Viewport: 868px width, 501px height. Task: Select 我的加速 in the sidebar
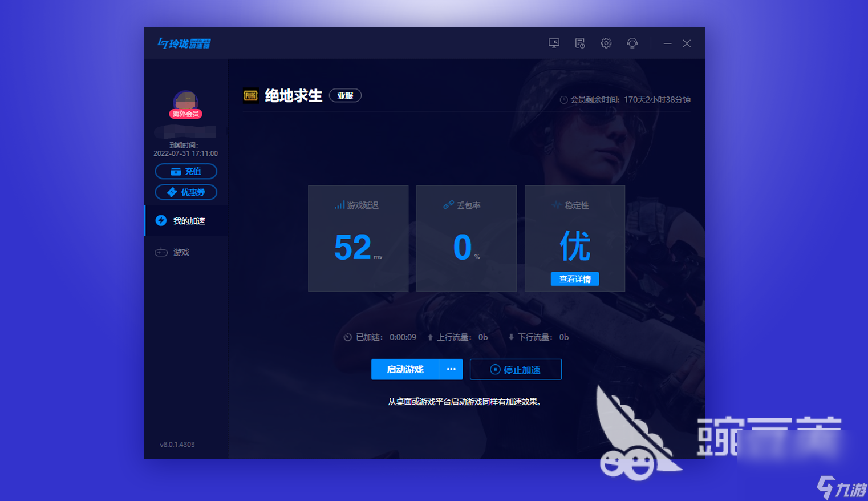(x=186, y=221)
